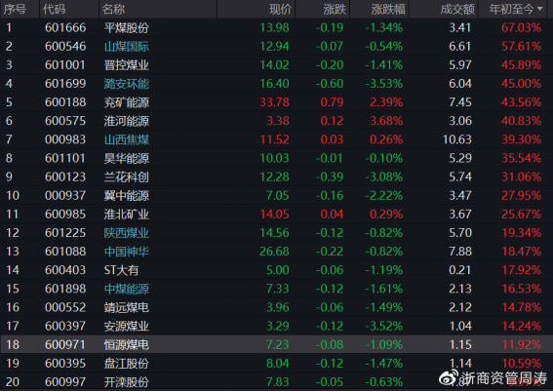
Task: Click the -3.53% change of 潞安环能
Action: point(383,84)
